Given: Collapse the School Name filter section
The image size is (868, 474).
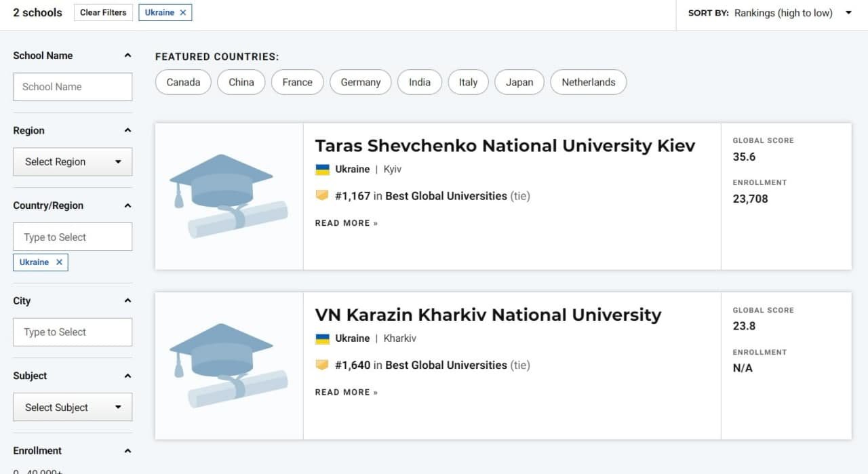Looking at the screenshot, I should [127, 56].
